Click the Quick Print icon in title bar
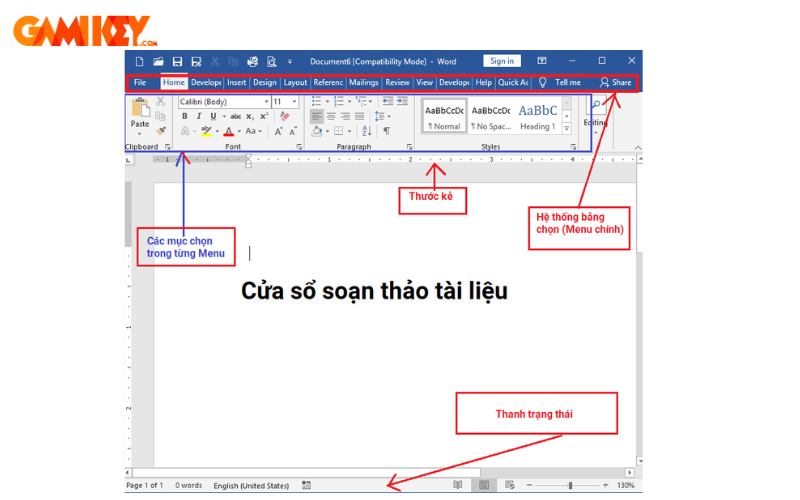800x500 pixels. pos(253,62)
